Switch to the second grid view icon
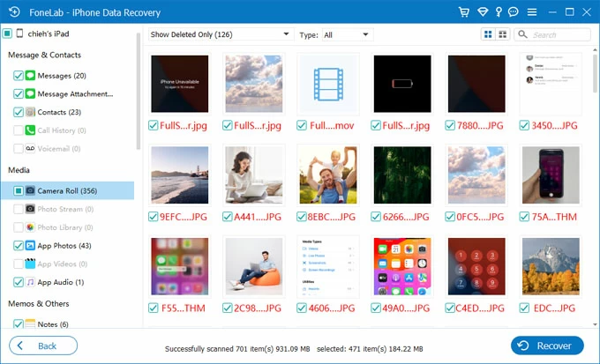The height and width of the screenshot is (364, 600). (503, 34)
